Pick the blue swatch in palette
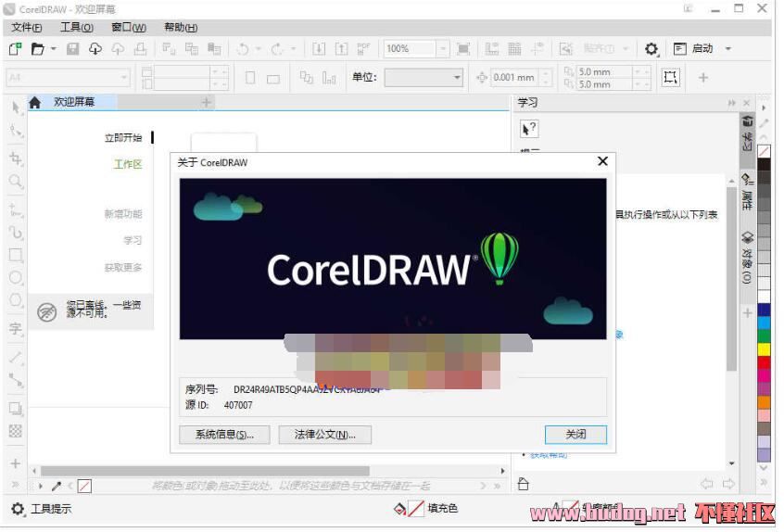 click(x=764, y=310)
